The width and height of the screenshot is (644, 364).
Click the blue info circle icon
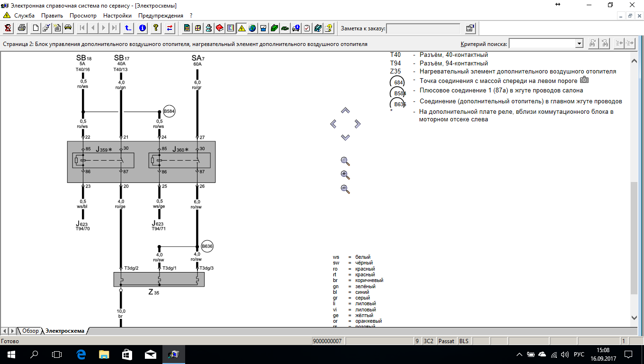tap(143, 28)
